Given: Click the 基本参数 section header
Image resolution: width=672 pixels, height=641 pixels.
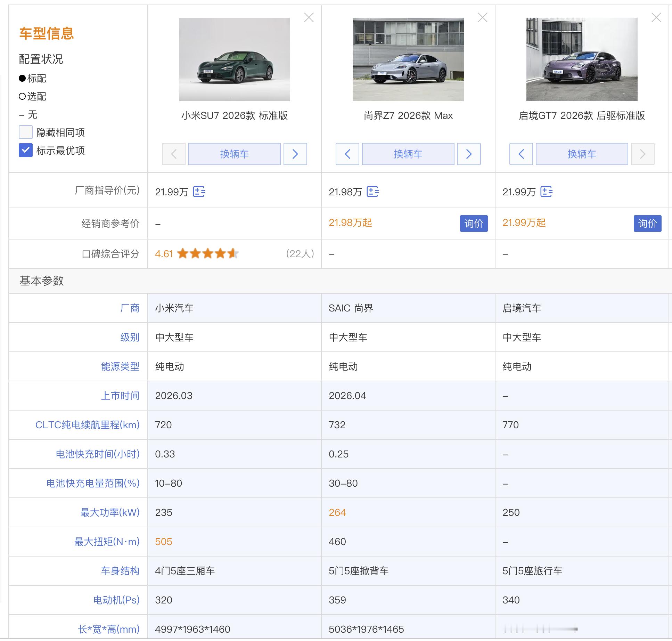Looking at the screenshot, I should pyautogui.click(x=42, y=281).
